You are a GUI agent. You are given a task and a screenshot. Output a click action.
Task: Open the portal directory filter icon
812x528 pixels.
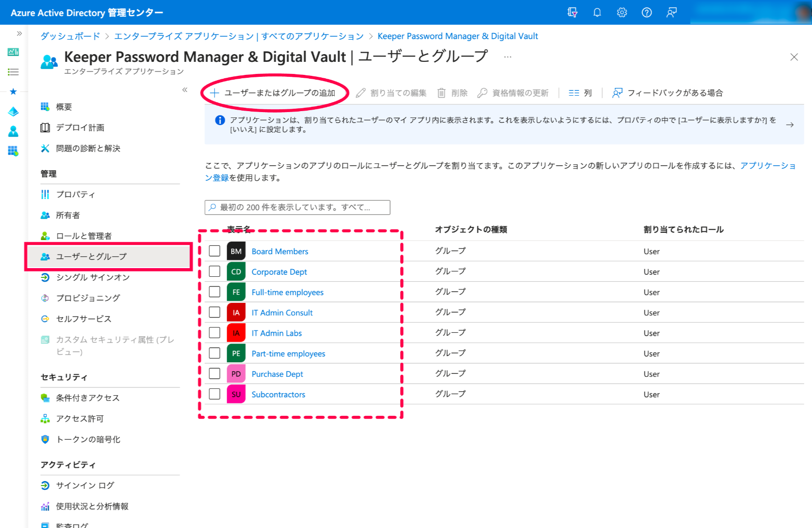coord(572,13)
